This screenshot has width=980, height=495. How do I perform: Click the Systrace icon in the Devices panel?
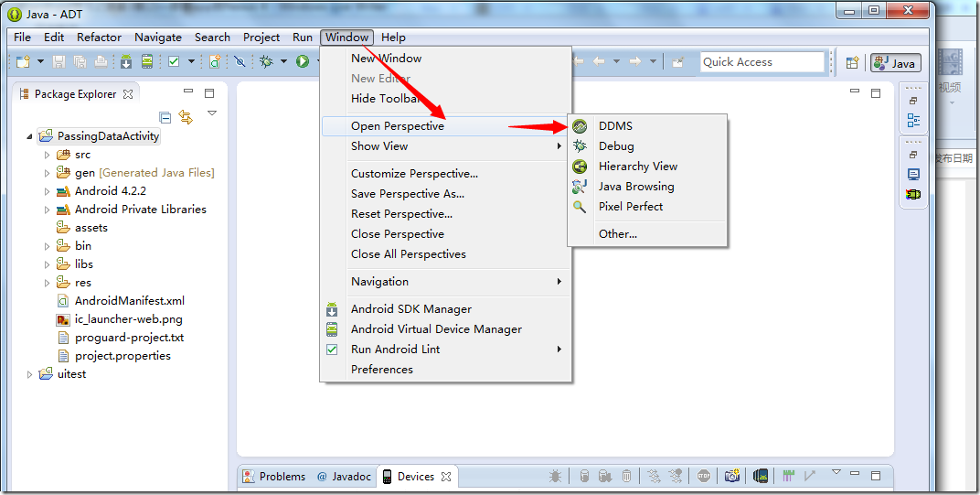tap(788, 476)
